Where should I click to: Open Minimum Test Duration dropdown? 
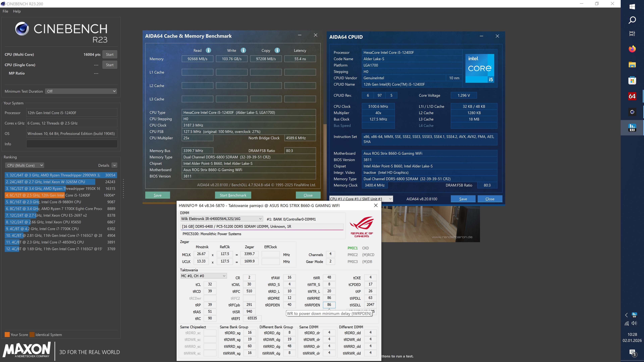click(x=81, y=91)
